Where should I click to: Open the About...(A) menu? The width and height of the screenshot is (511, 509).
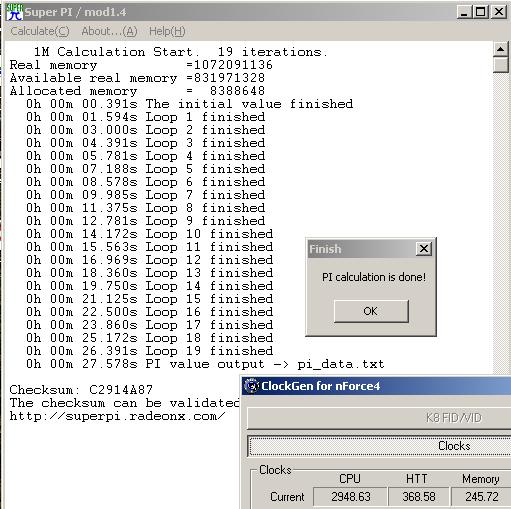pyautogui.click(x=109, y=31)
